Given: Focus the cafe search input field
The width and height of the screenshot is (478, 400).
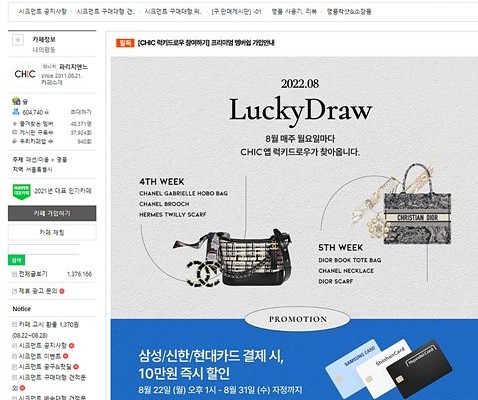Looking at the screenshot, I should click(44, 249).
